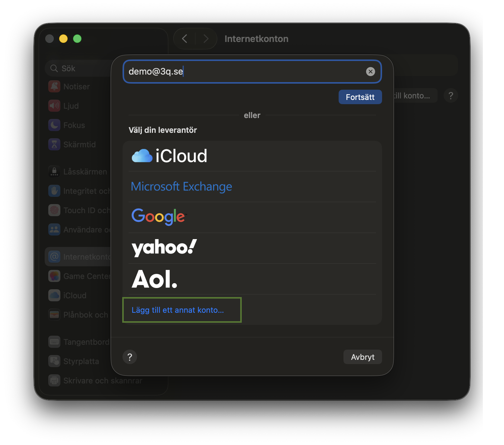This screenshot has height=445, width=504.
Task: Pick the Yahoo provider option
Action: tap(164, 248)
